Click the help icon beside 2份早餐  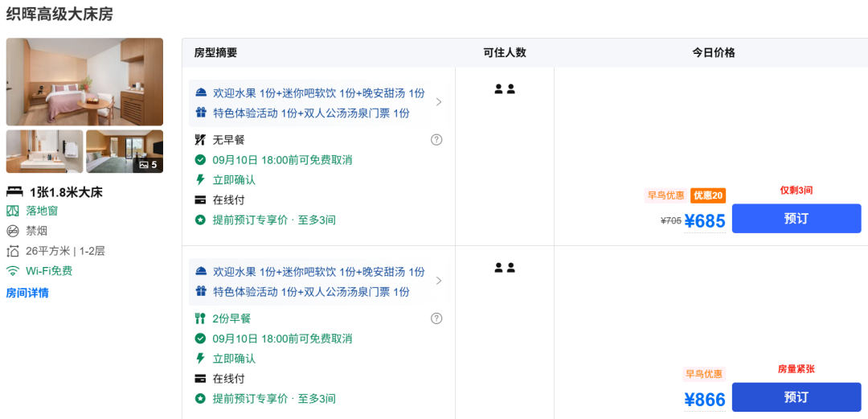[x=436, y=318]
